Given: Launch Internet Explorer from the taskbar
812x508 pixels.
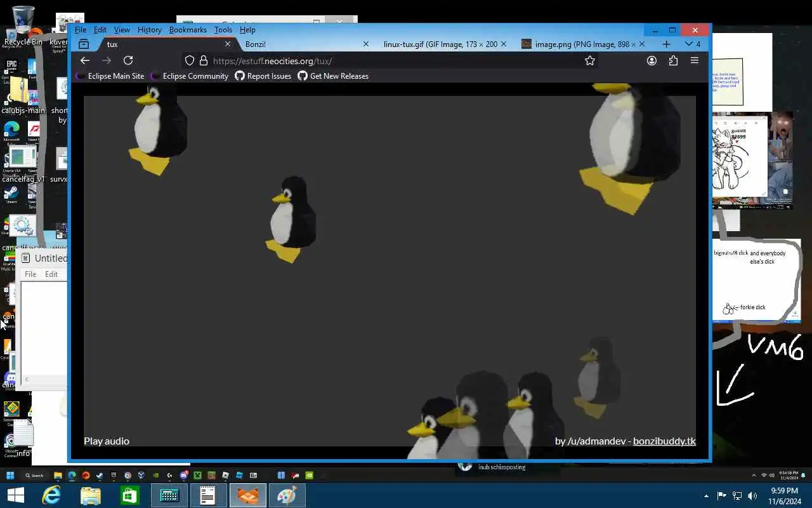Looking at the screenshot, I should pos(51,495).
